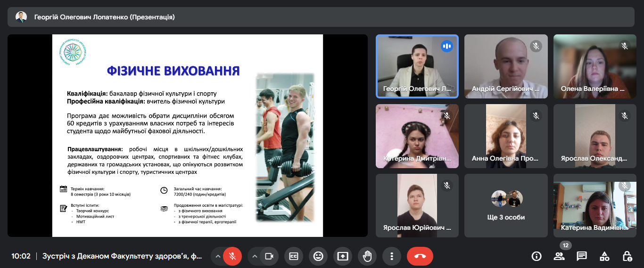
Task: Click muted mic icon on Ярослав Юрійович's tile
Action: click(446, 186)
